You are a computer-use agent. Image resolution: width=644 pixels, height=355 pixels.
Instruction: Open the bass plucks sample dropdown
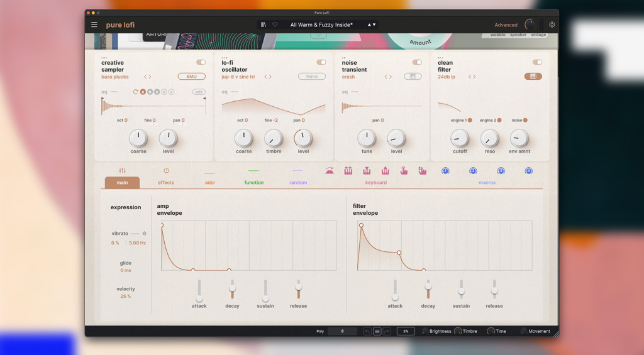point(115,77)
